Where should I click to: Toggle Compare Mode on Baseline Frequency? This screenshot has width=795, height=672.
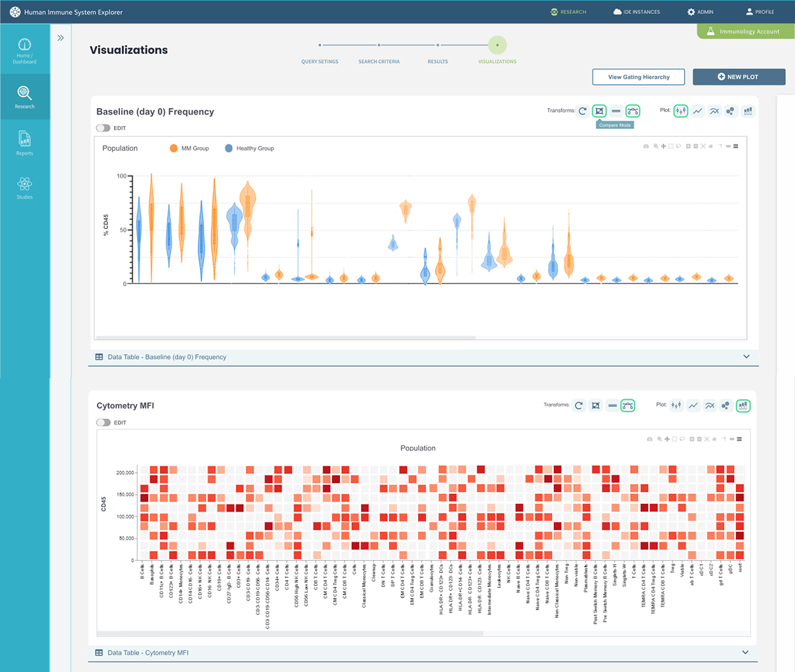(x=599, y=111)
